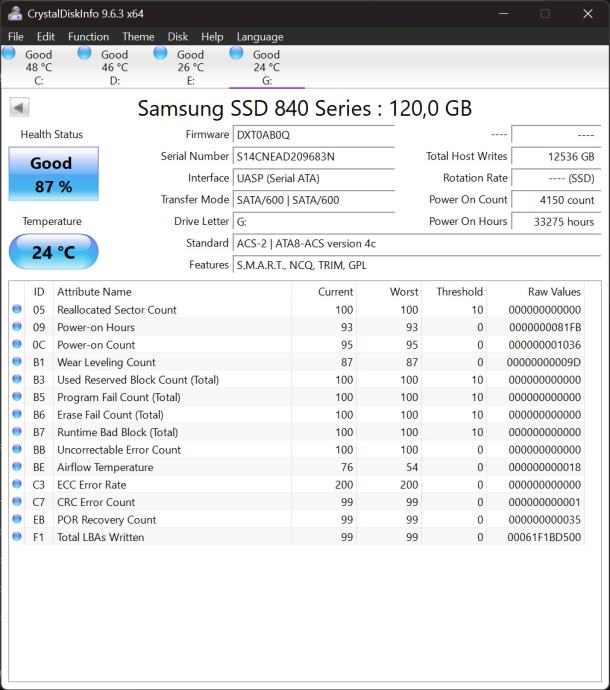This screenshot has height=690, width=610.
Task: Select the Wear Leveling Count attribute name
Action: [106, 362]
